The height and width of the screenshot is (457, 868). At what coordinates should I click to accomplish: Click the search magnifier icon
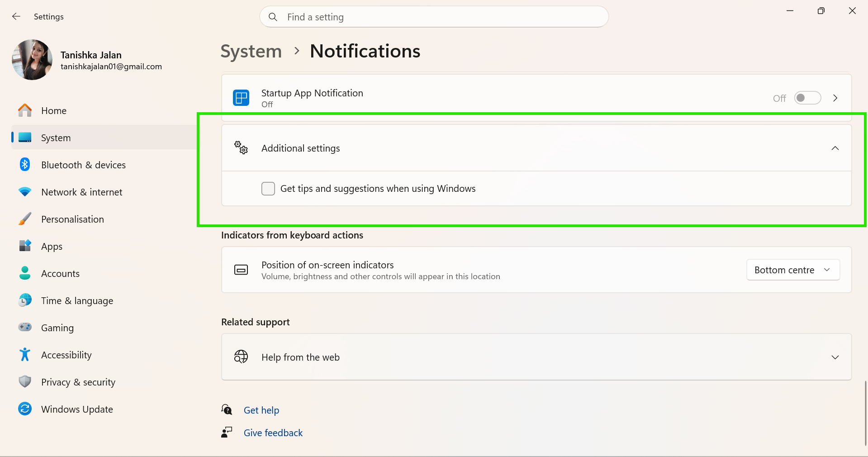(x=273, y=17)
